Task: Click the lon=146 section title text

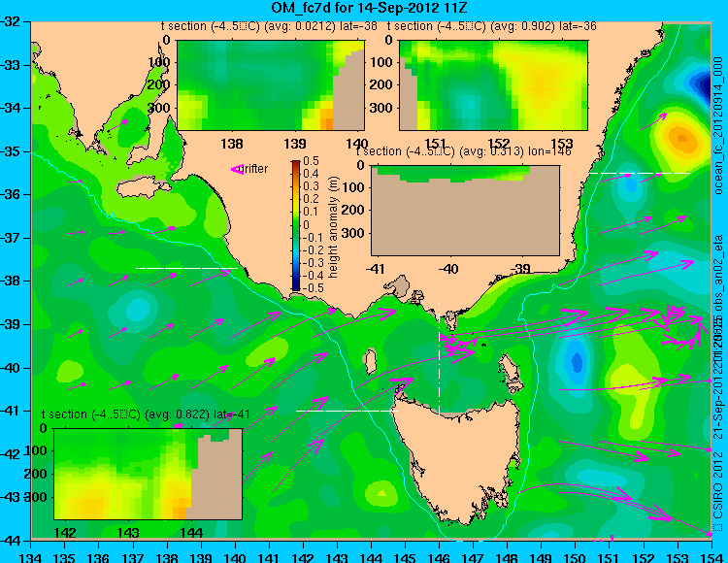Action: [x=463, y=151]
